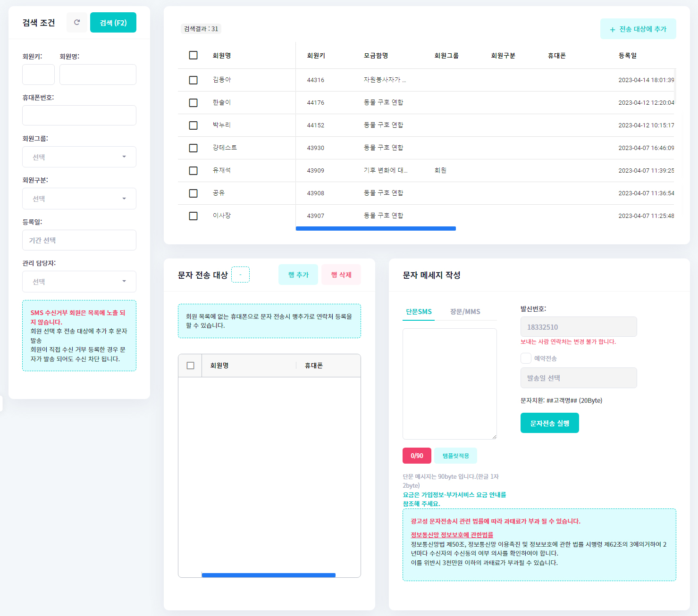The image size is (698, 616).
Task: Open the 회원그룹 dropdown
Action: click(x=79, y=157)
